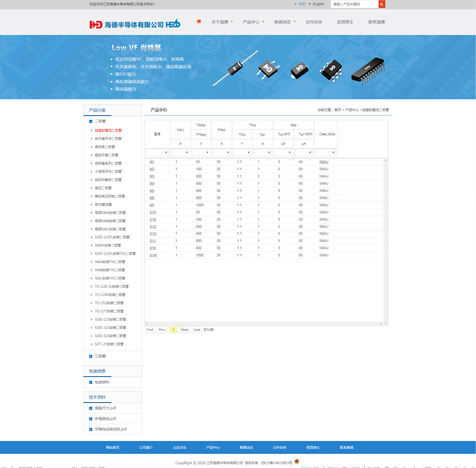Screen dimensions: 476x468
Task: Click plus icon beside 包装资料
Action: (x=90, y=382)
